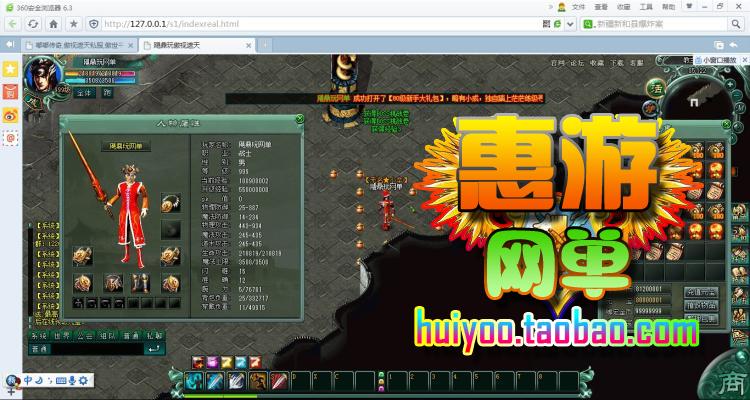Screen dimensions: 750x400
Task: Click the 公会 chat channel tab
Action: coord(85,336)
